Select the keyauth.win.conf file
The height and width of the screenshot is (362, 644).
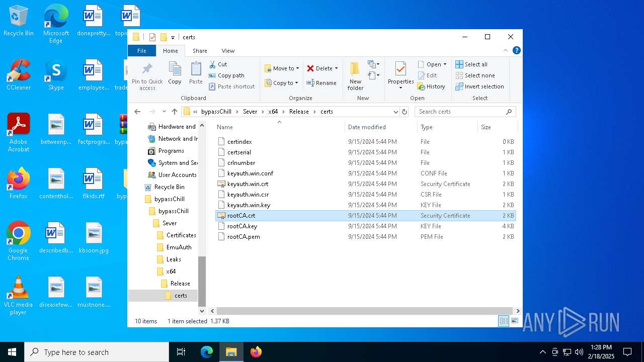pos(366,173)
